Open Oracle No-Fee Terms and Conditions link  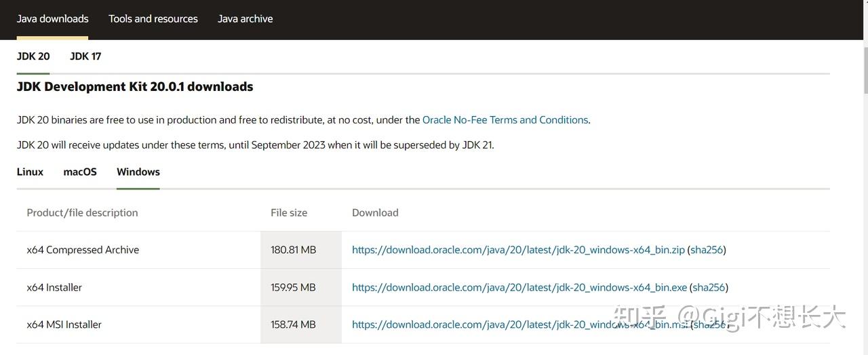pyautogui.click(x=505, y=120)
